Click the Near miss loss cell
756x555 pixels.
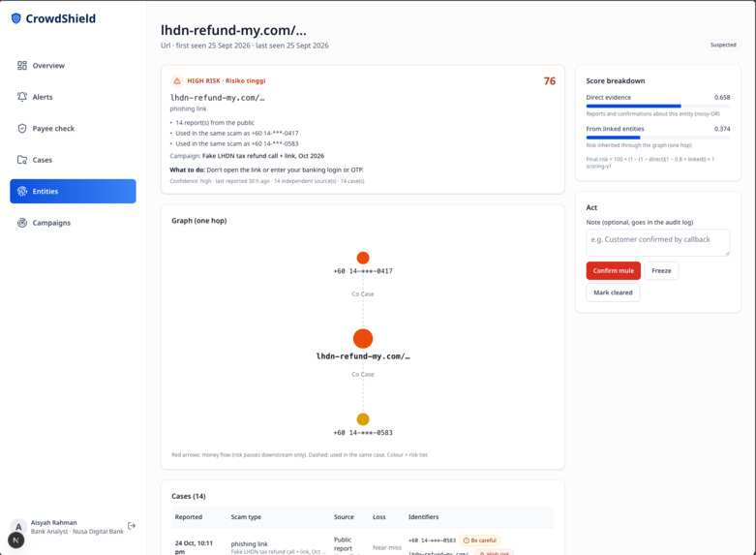tap(387, 548)
